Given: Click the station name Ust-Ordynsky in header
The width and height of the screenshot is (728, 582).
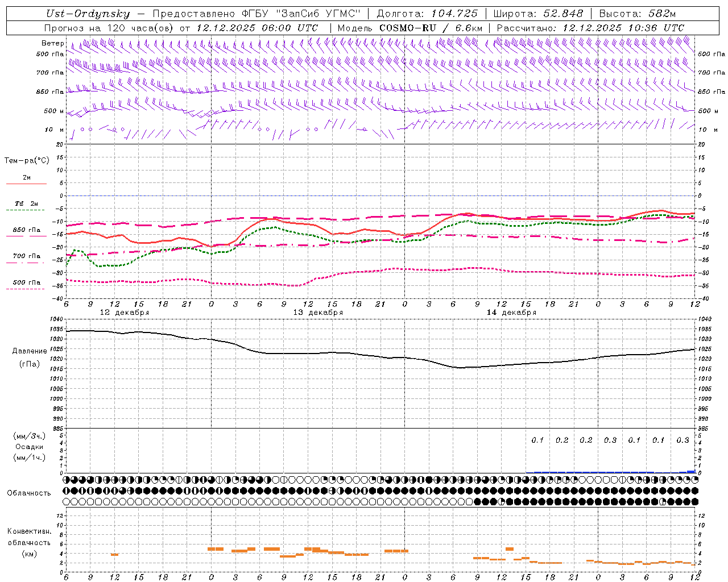Looking at the screenshot, I should click(x=88, y=14).
